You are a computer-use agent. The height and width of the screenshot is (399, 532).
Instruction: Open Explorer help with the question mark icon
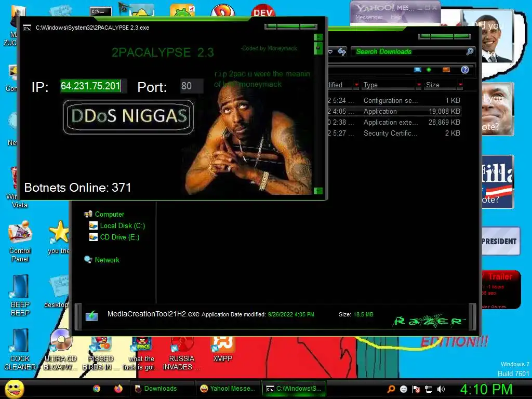click(x=465, y=70)
